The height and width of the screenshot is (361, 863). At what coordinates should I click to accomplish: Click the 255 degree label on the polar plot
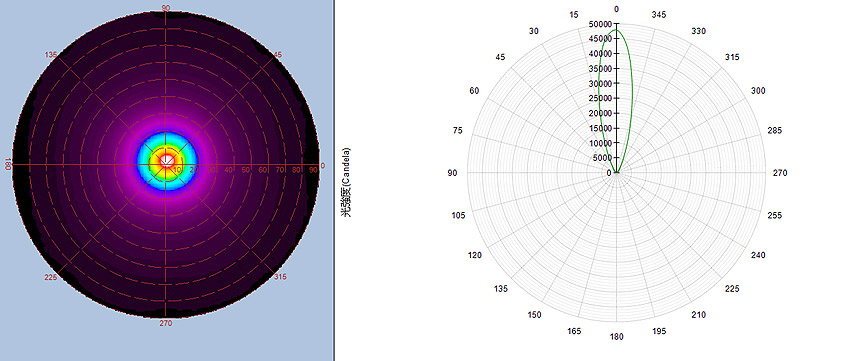click(x=775, y=215)
